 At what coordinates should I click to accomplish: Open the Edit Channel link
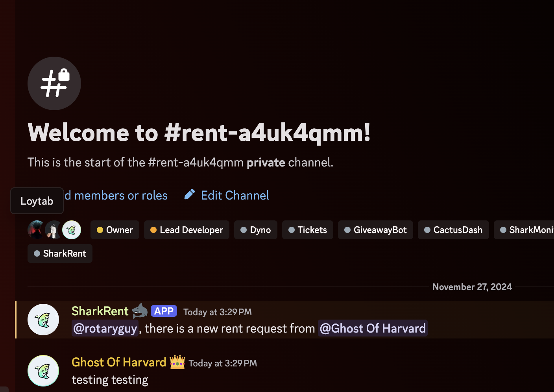pyautogui.click(x=235, y=195)
